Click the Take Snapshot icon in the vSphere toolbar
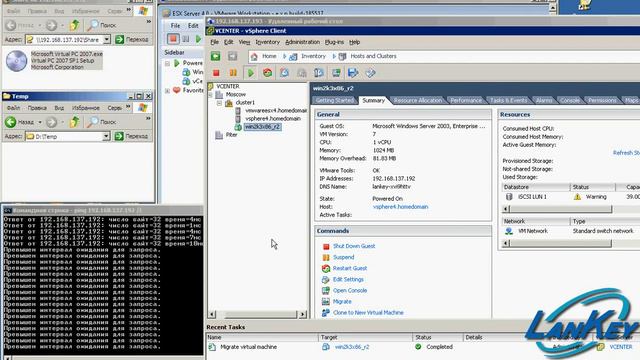Viewport: 640px width, 360px height. coord(284,73)
